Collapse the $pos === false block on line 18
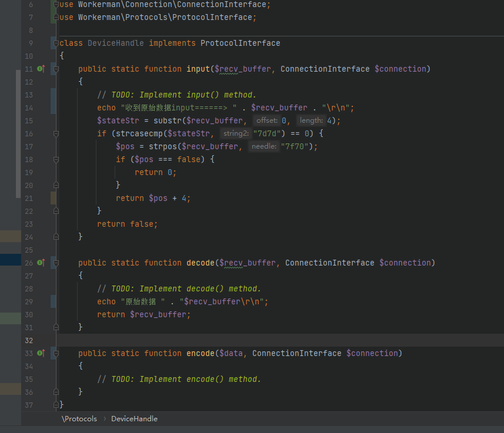This screenshot has height=433, width=504. pos(56,159)
